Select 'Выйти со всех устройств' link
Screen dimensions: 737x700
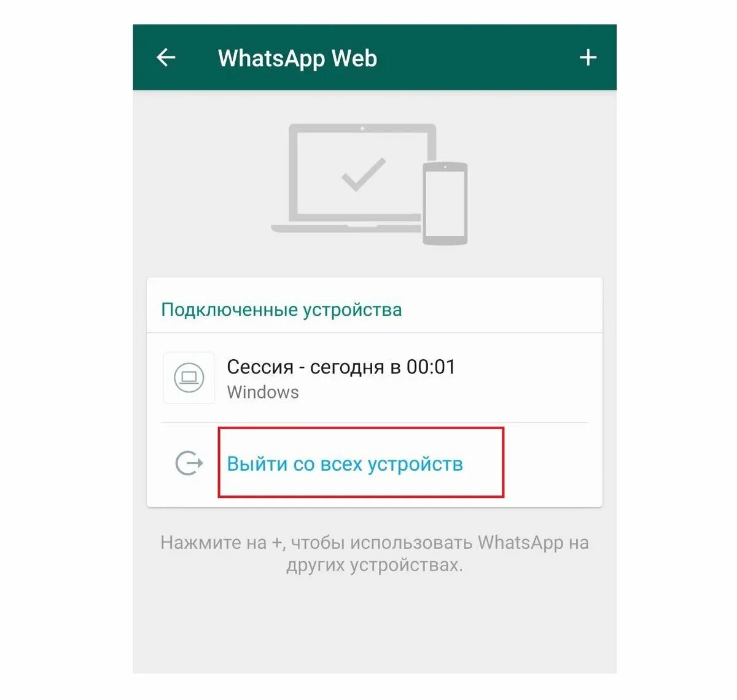click(345, 464)
